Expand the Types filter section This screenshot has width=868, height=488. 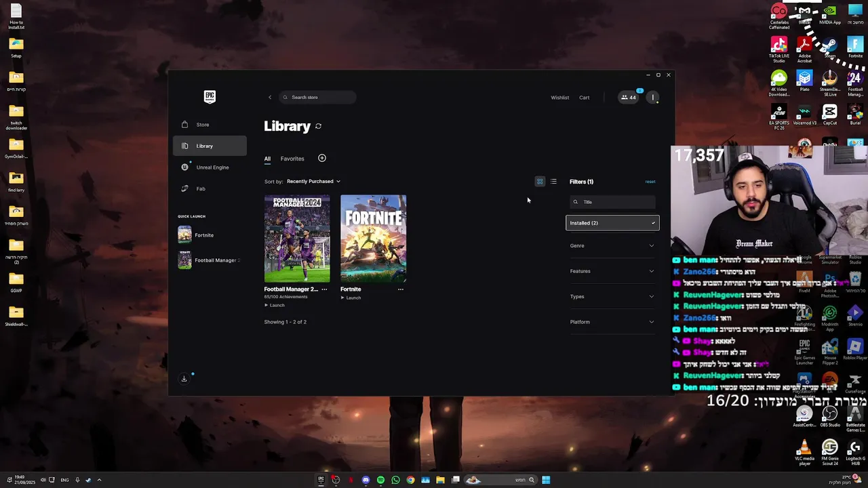[x=612, y=297]
